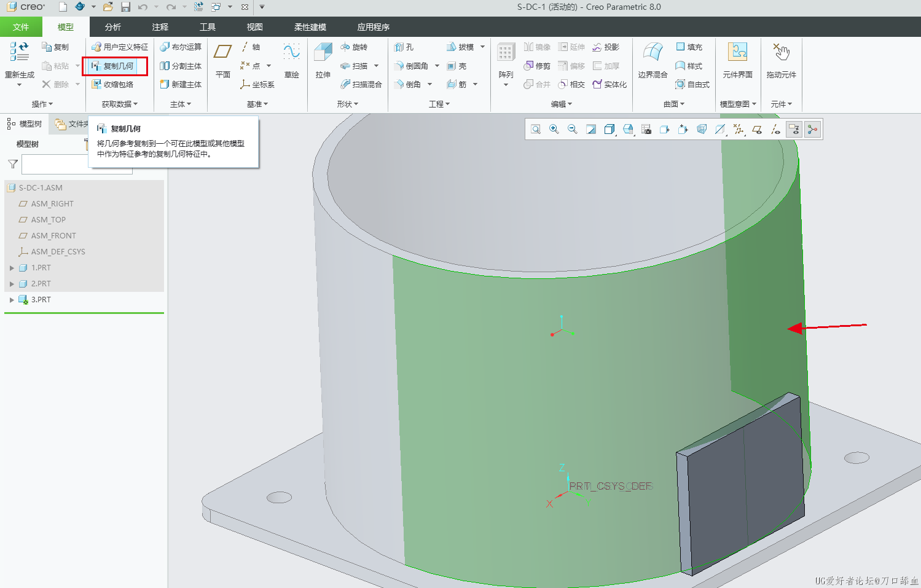Click the New file icon

click(x=63, y=7)
